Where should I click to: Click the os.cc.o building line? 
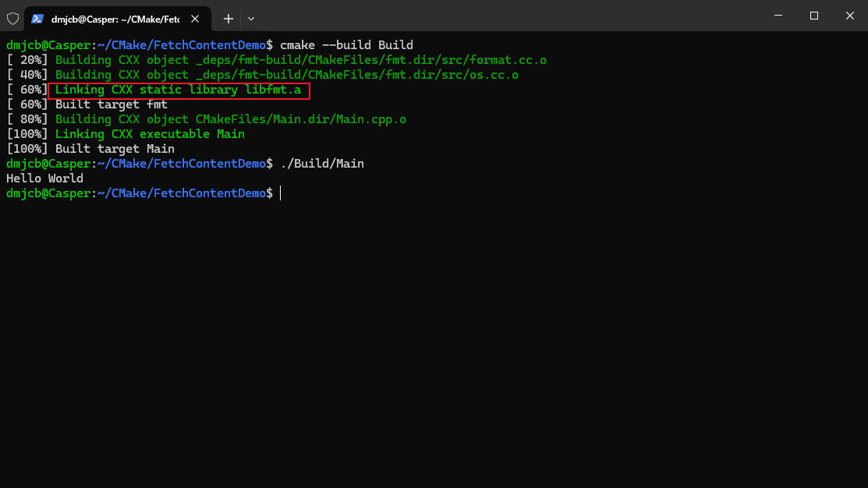(262, 75)
